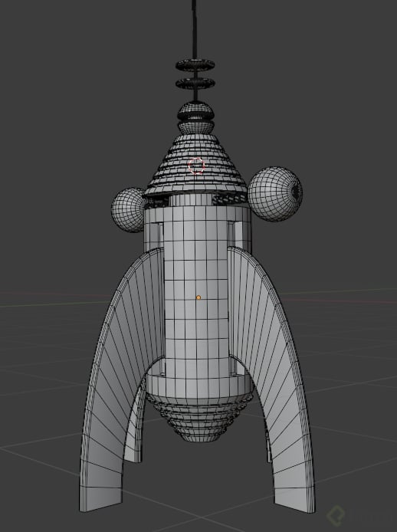Select the upper antenna ring disc
This screenshot has width=397, height=532.
[x=195, y=64]
